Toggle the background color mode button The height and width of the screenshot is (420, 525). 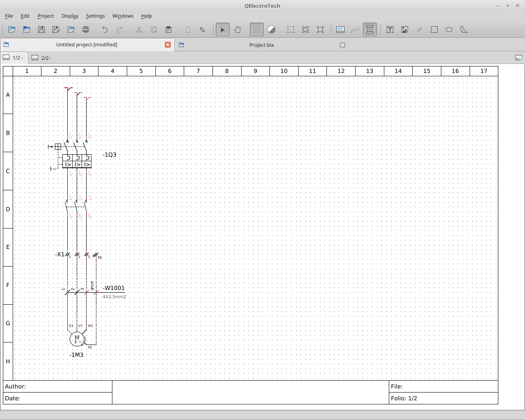pos(272,30)
